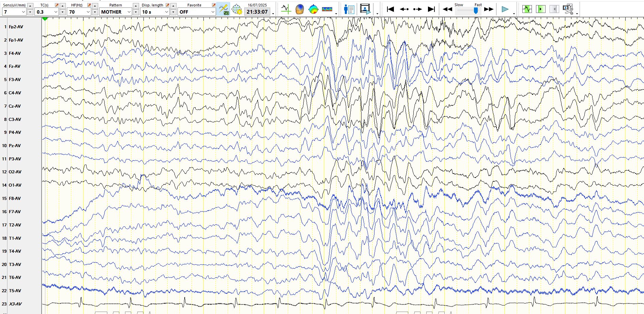The width and height of the screenshot is (644, 314).
Task: Open the spectral density array display
Action: [327, 9]
